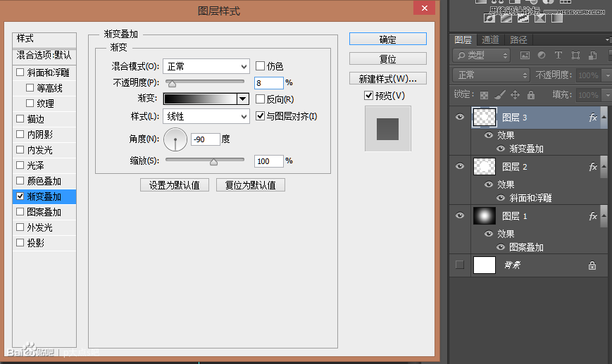The image size is (612, 364).
Task: Click the text layer filter icon
Action: click(x=558, y=56)
